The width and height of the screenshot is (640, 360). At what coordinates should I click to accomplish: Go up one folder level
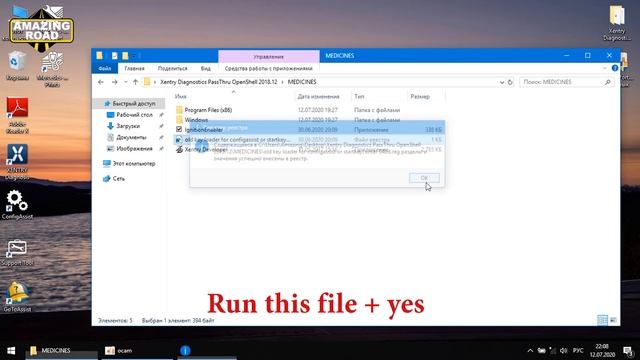tap(135, 82)
